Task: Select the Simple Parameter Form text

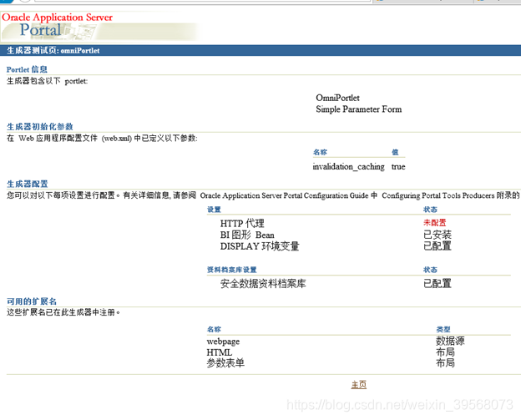Action: click(358, 109)
